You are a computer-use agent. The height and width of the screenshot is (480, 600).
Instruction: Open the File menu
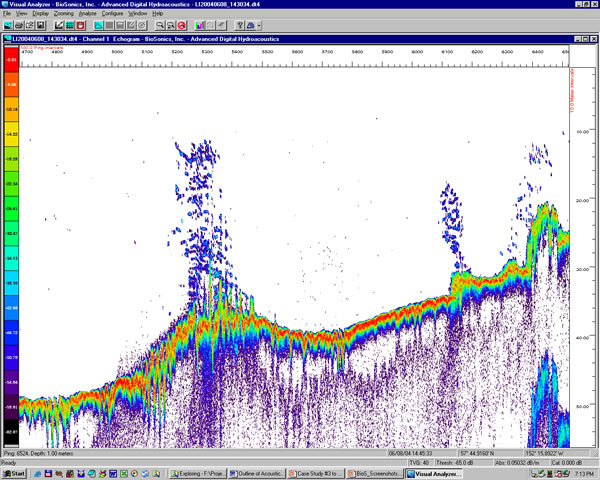(7, 14)
